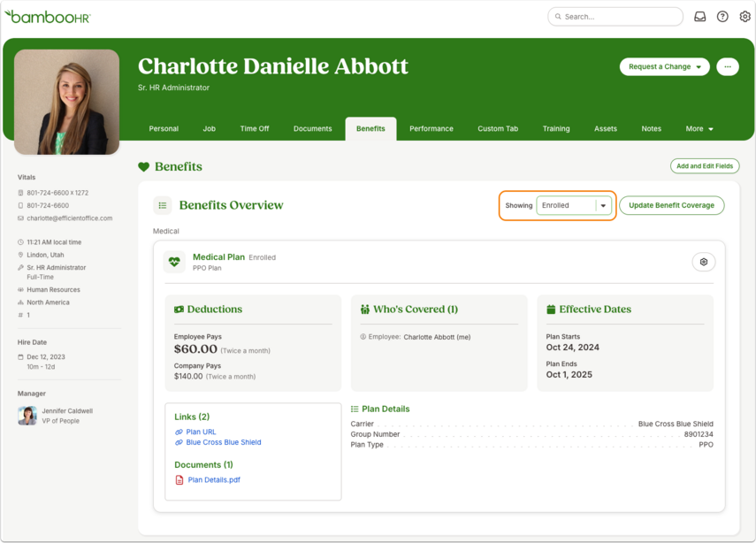Open the inbox tray icon
The image size is (756, 543).
tap(699, 17)
